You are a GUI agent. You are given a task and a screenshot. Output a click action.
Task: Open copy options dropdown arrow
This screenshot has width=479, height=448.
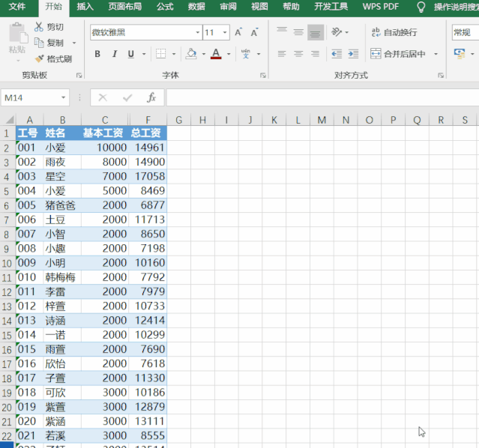pyautogui.click(x=74, y=43)
